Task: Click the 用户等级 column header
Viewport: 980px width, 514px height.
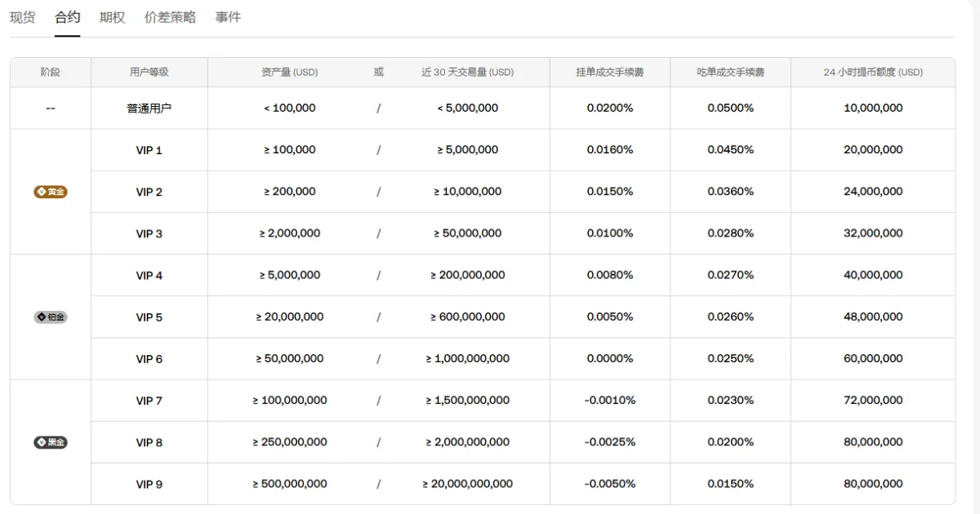Action: tap(149, 72)
